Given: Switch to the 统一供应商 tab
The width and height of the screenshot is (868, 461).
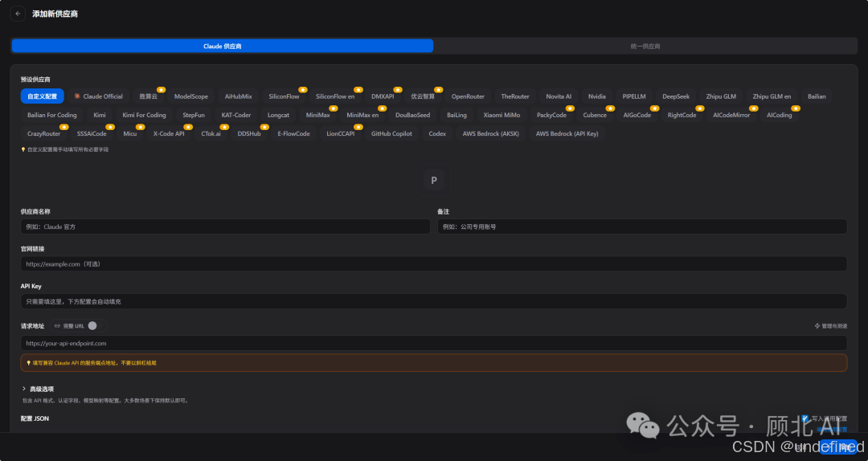Looking at the screenshot, I should click(645, 46).
